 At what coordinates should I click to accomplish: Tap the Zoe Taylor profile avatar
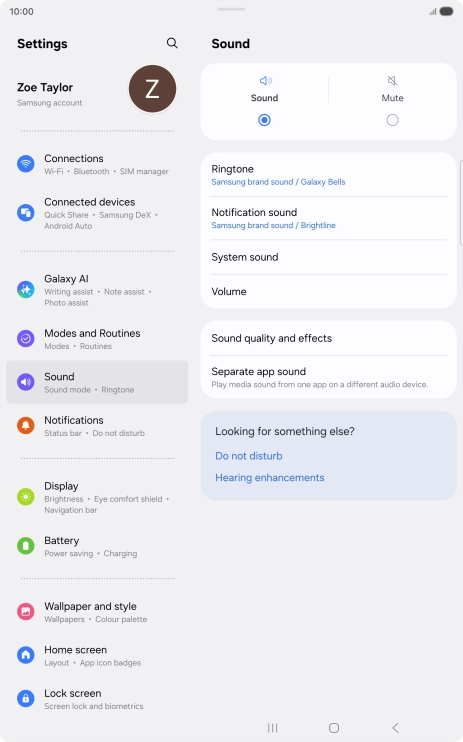tap(152, 89)
